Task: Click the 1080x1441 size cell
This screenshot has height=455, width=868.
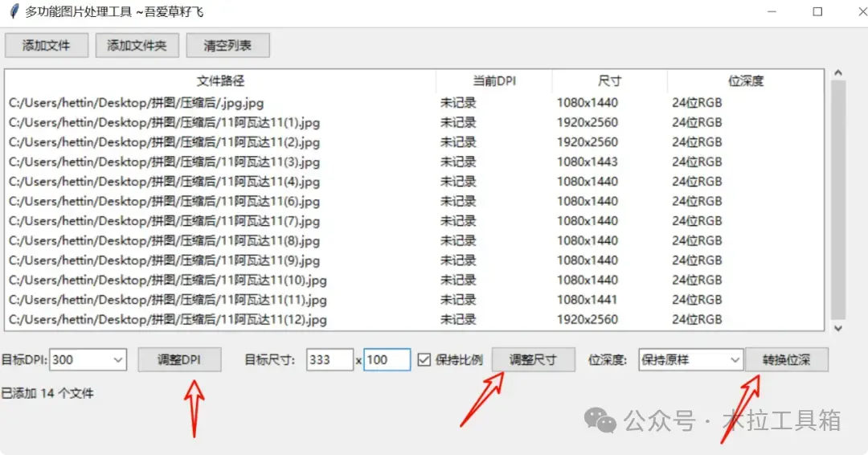Action: [x=588, y=300]
